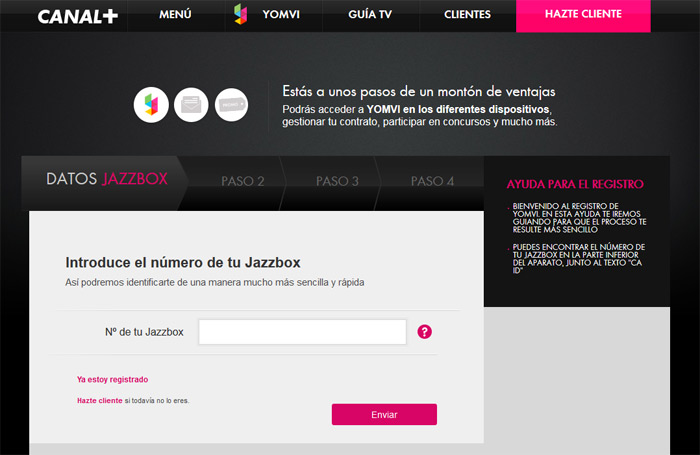Click the Introduce el número de tu Jazzbox heading
Screen dimensions: 700x455
tap(183, 262)
